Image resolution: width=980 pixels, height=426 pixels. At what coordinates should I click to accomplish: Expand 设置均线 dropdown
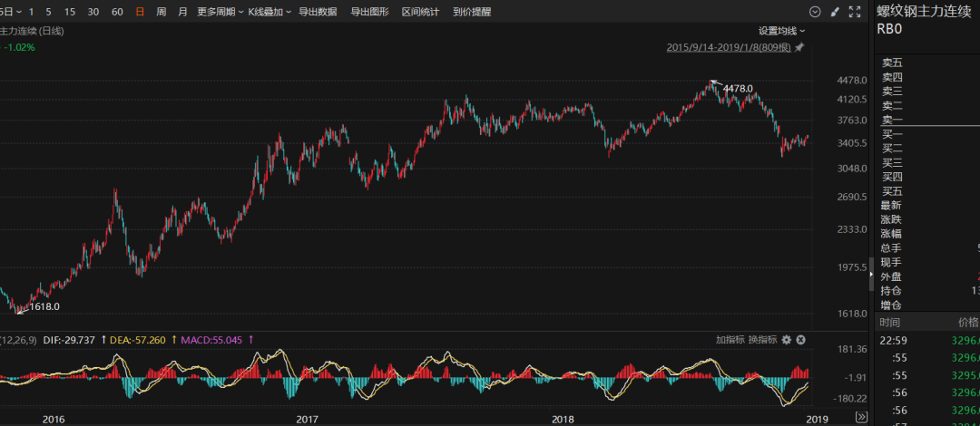coord(782,31)
